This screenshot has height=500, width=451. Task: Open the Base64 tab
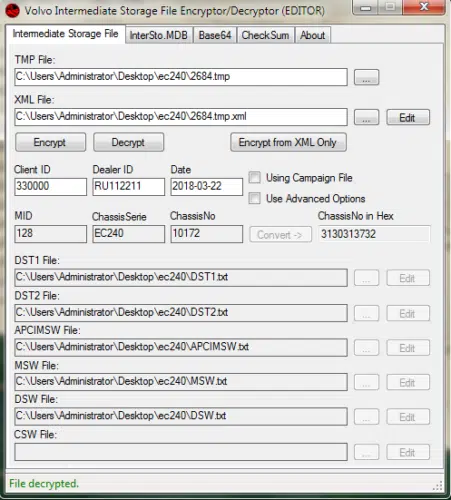click(x=215, y=35)
